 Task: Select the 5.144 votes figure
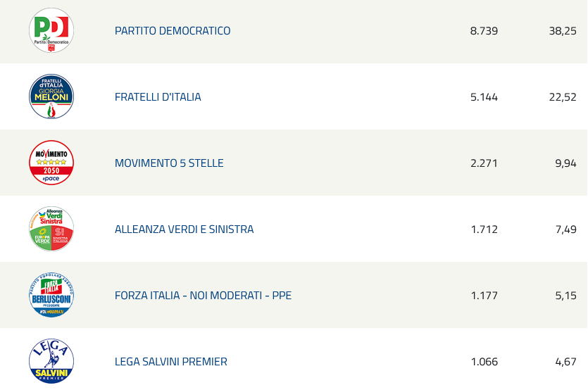click(484, 97)
